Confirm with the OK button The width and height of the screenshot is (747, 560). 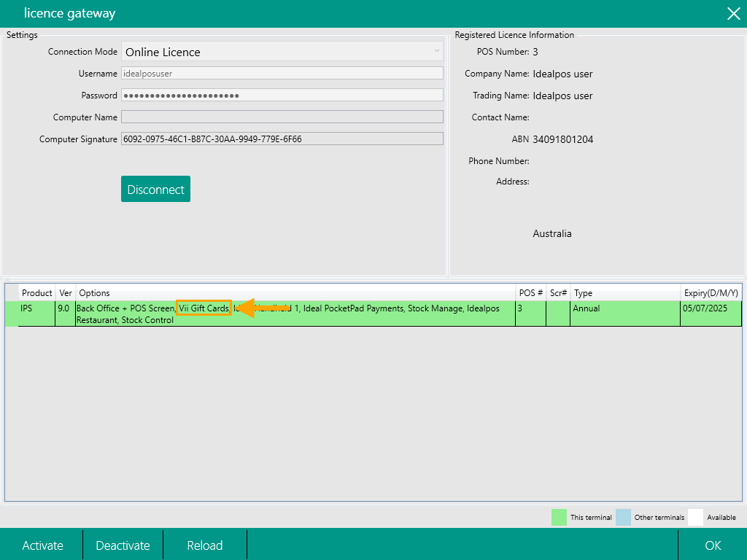pos(713,545)
